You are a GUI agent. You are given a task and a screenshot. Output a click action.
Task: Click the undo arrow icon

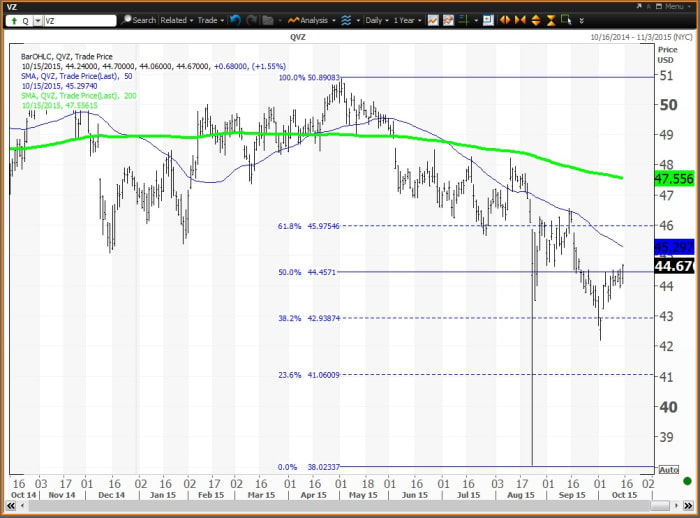click(x=235, y=19)
